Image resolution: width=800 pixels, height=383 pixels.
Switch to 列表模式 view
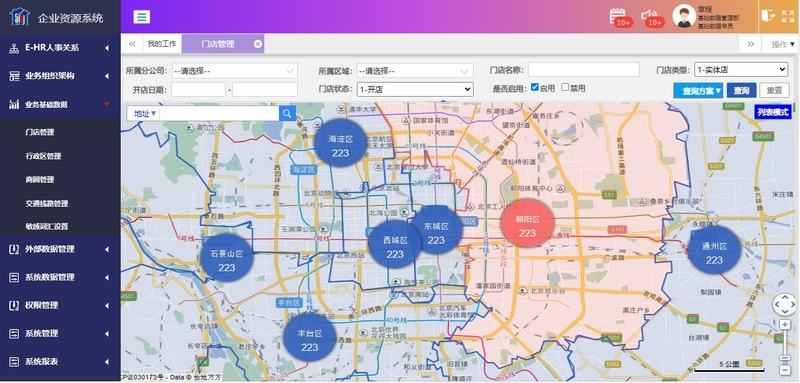tap(772, 112)
